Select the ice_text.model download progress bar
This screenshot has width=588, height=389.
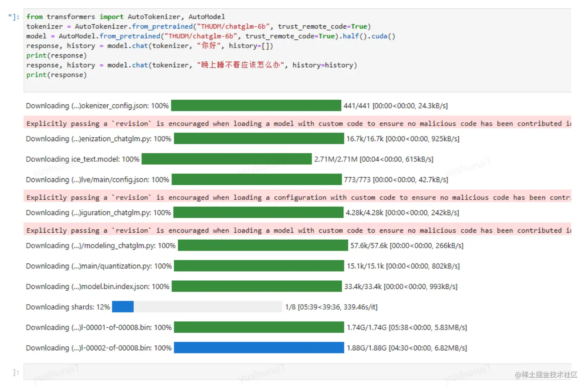coord(227,159)
